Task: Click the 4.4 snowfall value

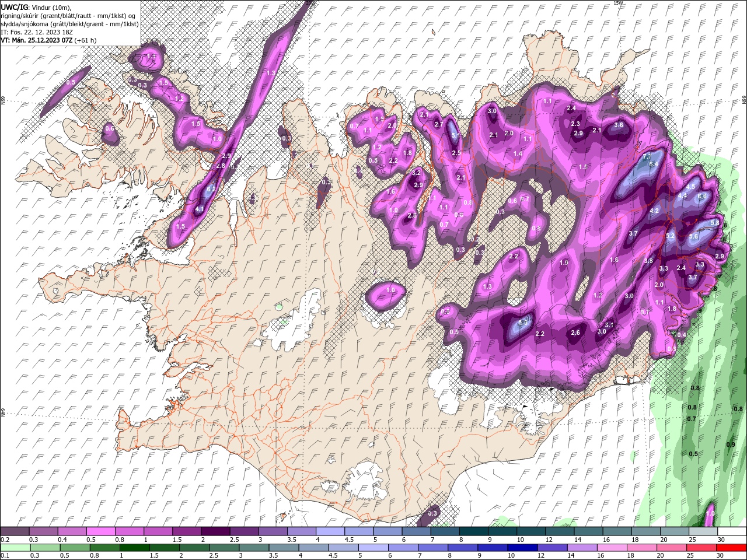Action: coord(683,195)
